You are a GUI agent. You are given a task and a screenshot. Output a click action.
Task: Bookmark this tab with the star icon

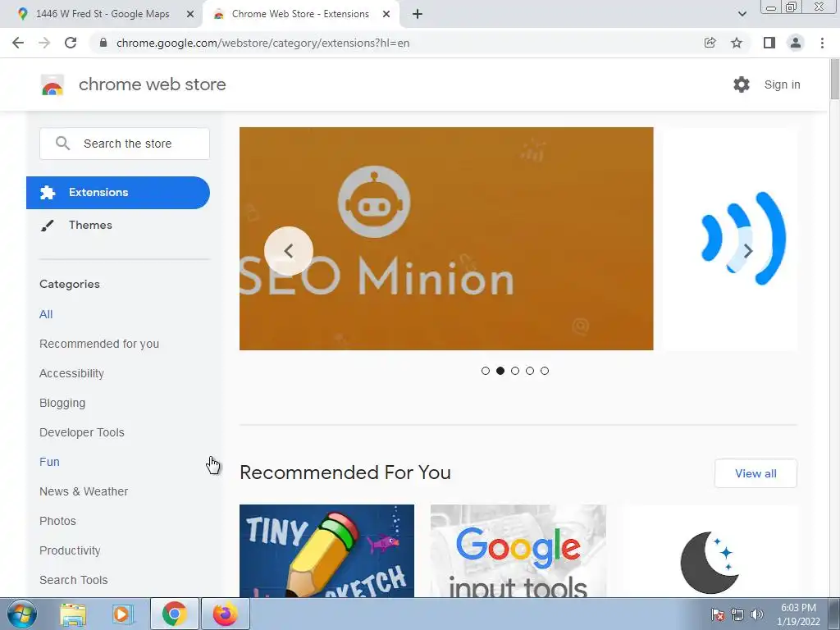pos(737,43)
